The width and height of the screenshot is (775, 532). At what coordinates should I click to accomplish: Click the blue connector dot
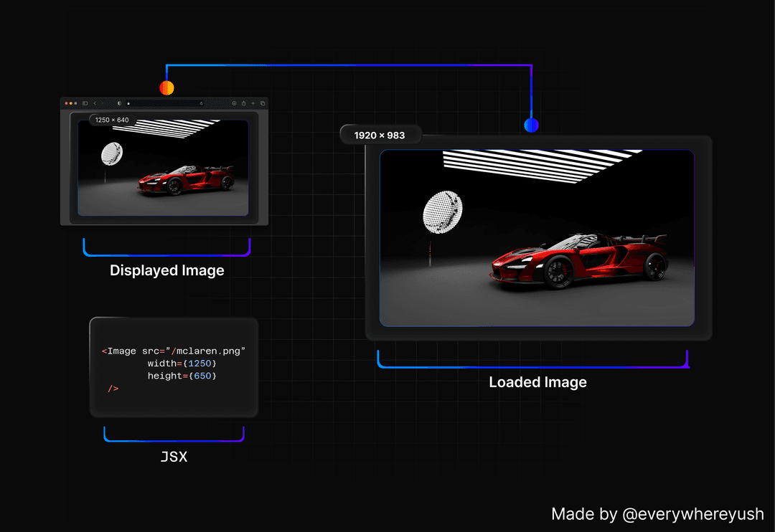click(531, 125)
